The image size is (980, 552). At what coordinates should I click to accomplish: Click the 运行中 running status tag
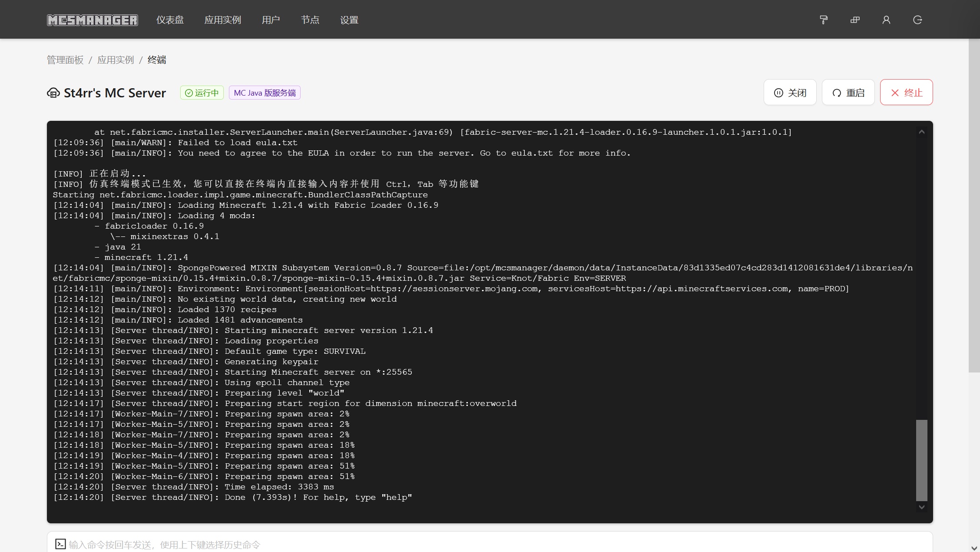point(202,93)
